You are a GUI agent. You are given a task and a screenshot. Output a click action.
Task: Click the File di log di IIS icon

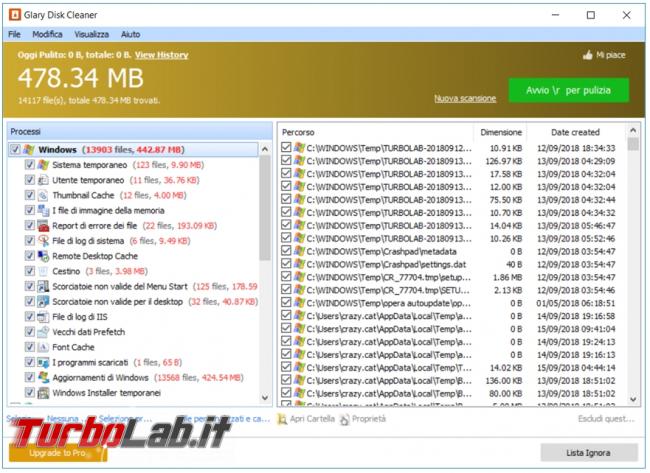tap(43, 317)
